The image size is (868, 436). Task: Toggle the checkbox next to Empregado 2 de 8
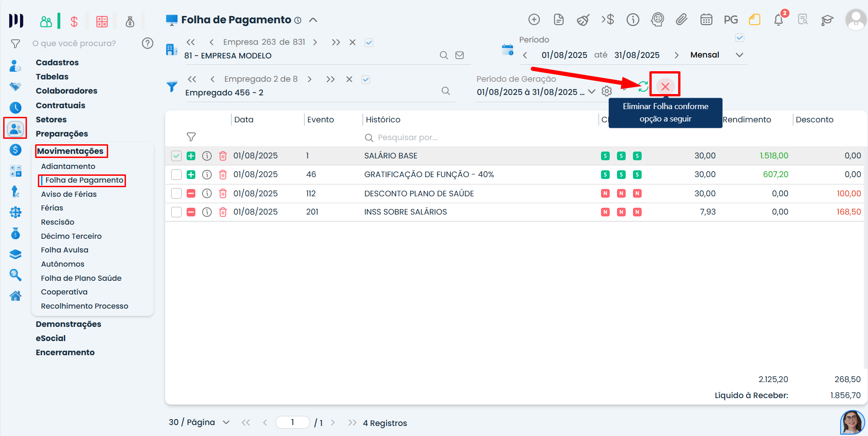pos(366,79)
